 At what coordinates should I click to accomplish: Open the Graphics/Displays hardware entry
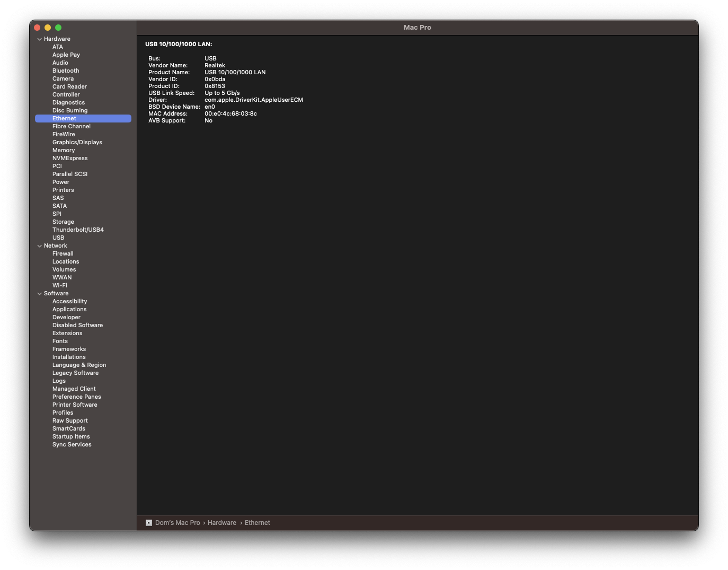tap(77, 143)
